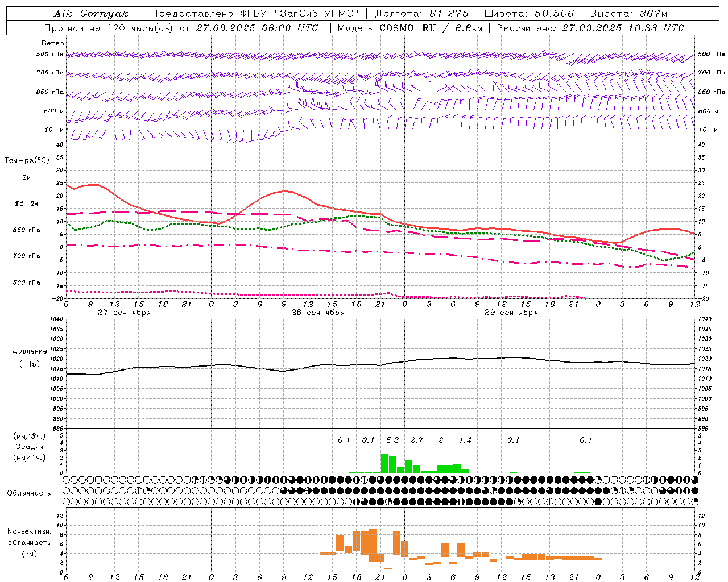Screen dimensions: 728x582
Task: Click the latitude value 50.566
Action: pyautogui.click(x=555, y=14)
